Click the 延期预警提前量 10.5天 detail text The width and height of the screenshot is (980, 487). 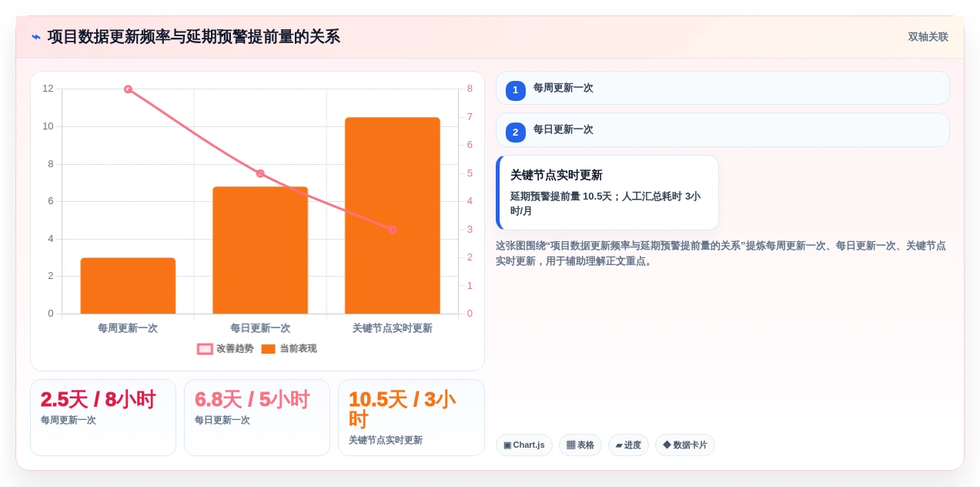tap(605, 203)
